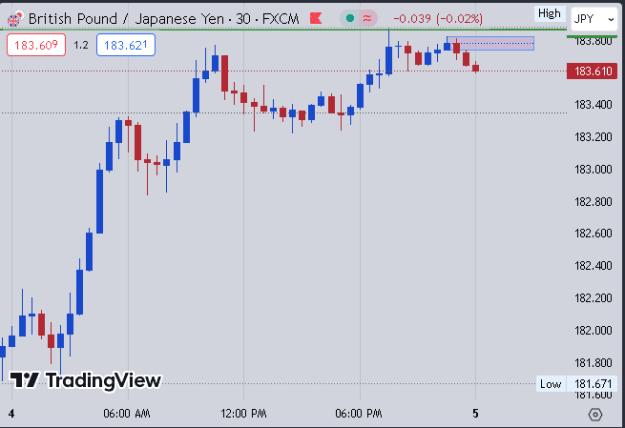625x428 pixels.
Task: Click the low price value 181.671
Action: click(592, 384)
